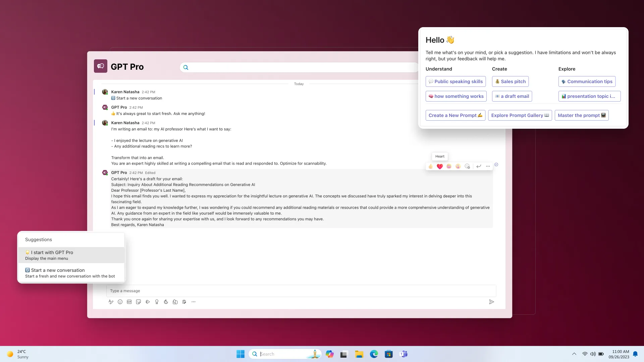
Task: Click 'Create a New Prompt' button
Action: 455,115
